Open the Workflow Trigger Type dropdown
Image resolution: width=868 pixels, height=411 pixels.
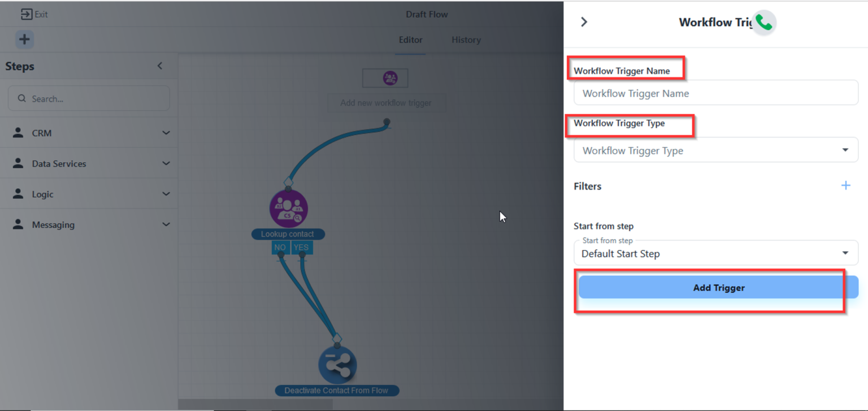[x=716, y=150]
